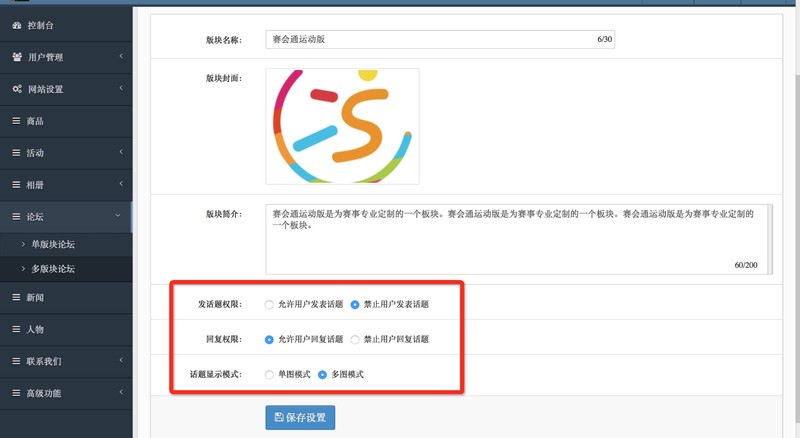The width and height of the screenshot is (800, 438).
Task: Click the 回复权限 label
Action: (224, 339)
